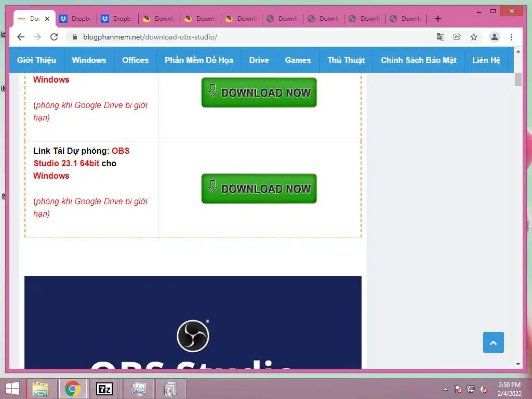This screenshot has height=399, width=532.
Task: Open Google Translate icon in the address bar
Action: (x=441, y=37)
